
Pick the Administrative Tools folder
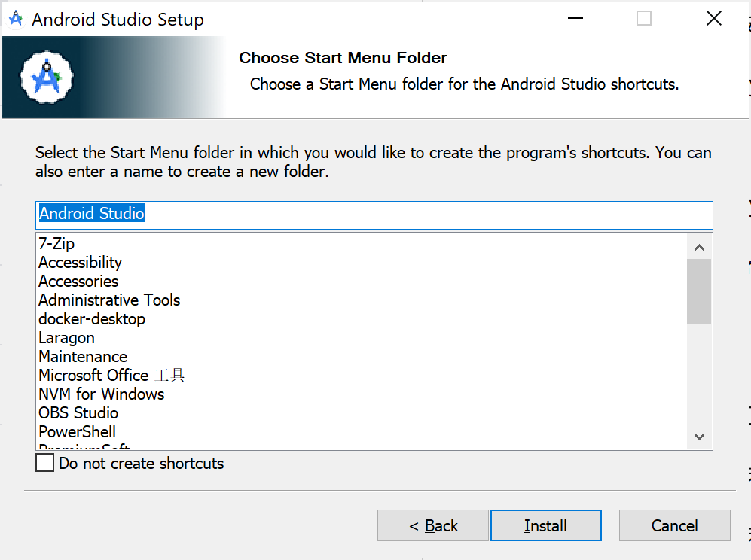click(109, 300)
